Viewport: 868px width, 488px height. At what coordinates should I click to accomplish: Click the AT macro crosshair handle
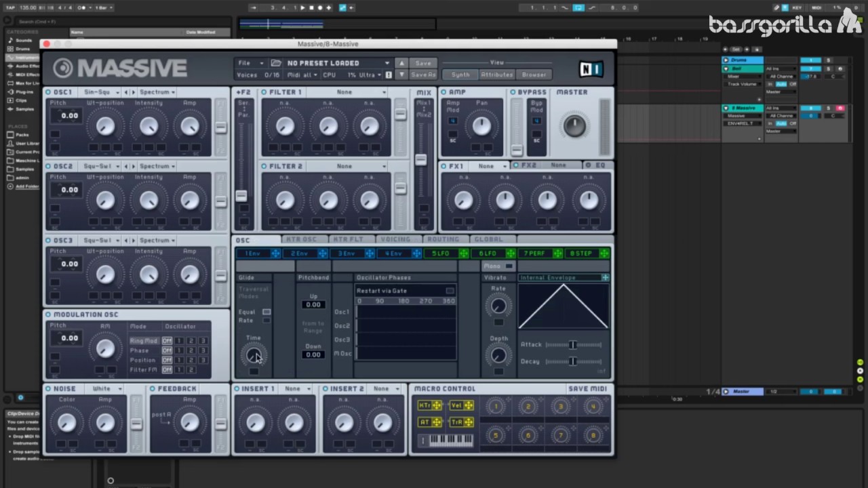pyautogui.click(x=436, y=422)
